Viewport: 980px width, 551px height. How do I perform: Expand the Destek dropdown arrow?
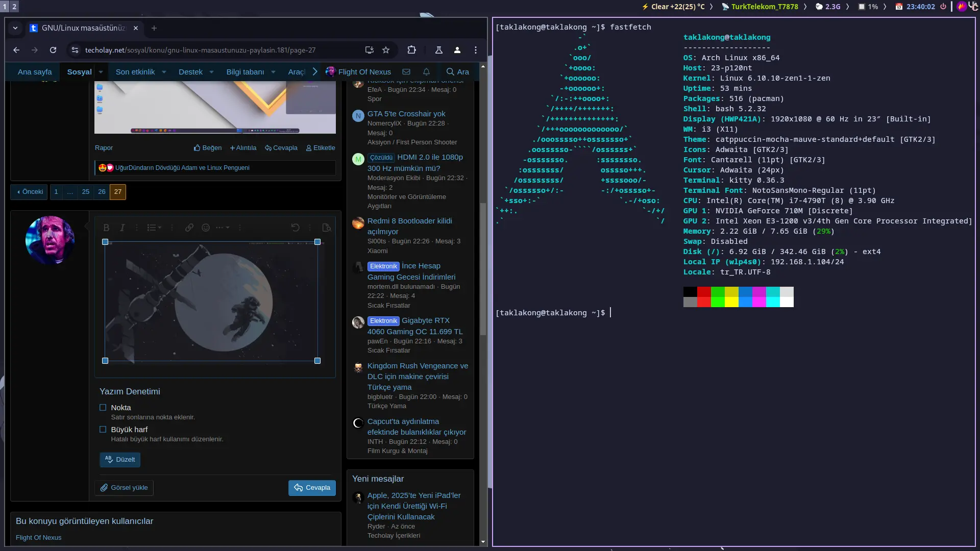(x=211, y=72)
